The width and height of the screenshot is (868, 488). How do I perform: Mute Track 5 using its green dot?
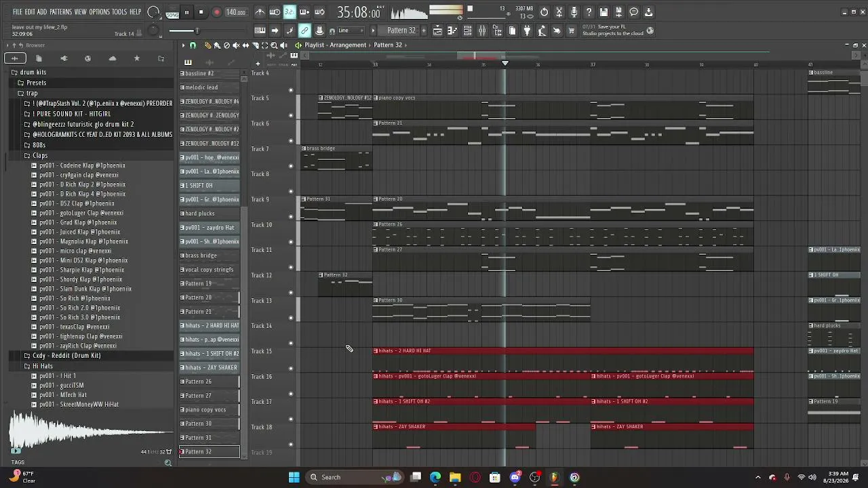point(291,115)
